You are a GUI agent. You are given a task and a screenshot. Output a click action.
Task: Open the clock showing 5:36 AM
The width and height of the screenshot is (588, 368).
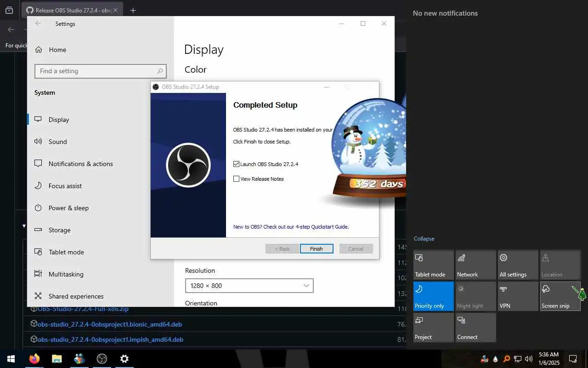click(x=548, y=359)
